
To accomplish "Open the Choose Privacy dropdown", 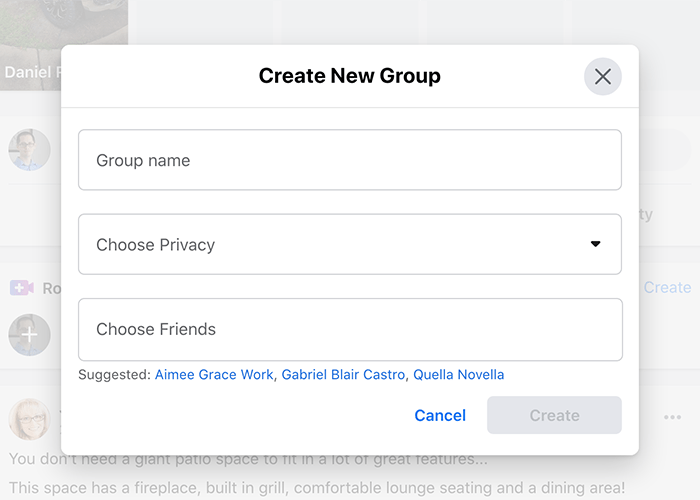I will pos(350,244).
